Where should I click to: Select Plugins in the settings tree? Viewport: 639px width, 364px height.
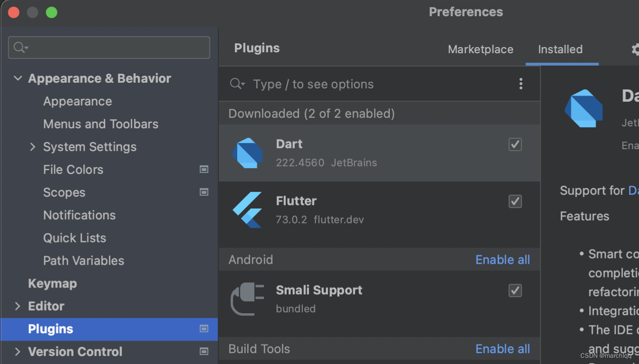tap(109, 329)
